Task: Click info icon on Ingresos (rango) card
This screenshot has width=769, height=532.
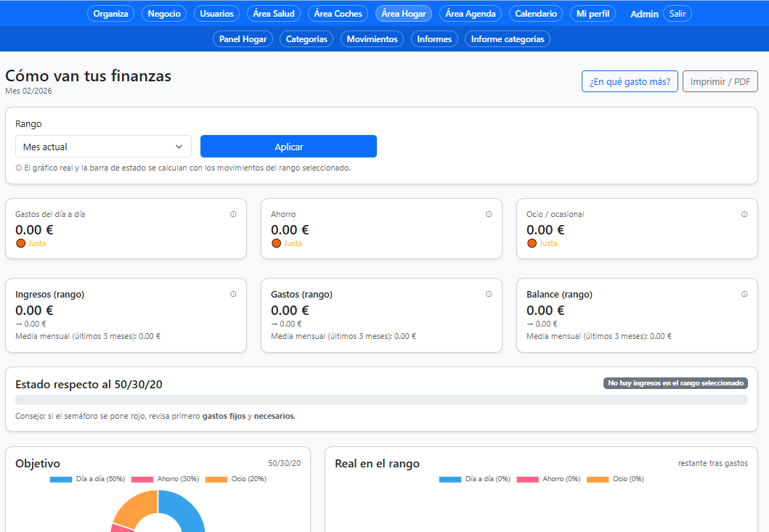Action: [x=233, y=294]
